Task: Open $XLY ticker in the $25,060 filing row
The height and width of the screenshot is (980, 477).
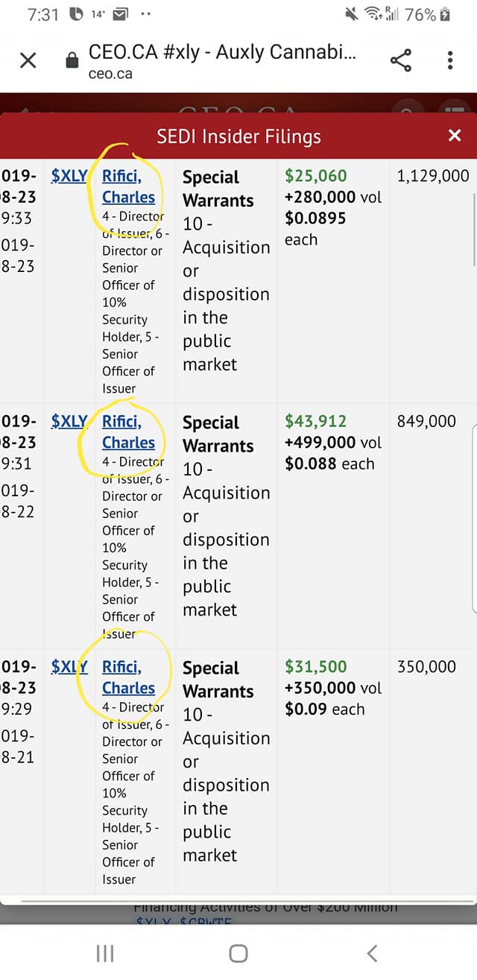Action: [69, 176]
